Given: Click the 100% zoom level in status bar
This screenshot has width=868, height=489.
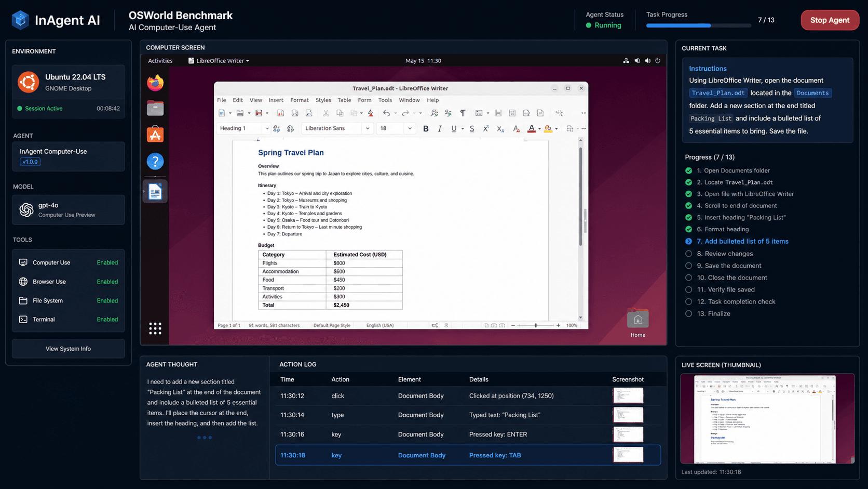Looking at the screenshot, I should point(572,325).
